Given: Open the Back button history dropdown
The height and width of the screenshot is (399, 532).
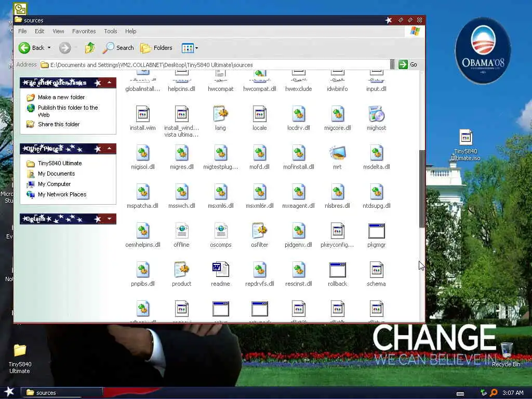Looking at the screenshot, I should click(49, 48).
